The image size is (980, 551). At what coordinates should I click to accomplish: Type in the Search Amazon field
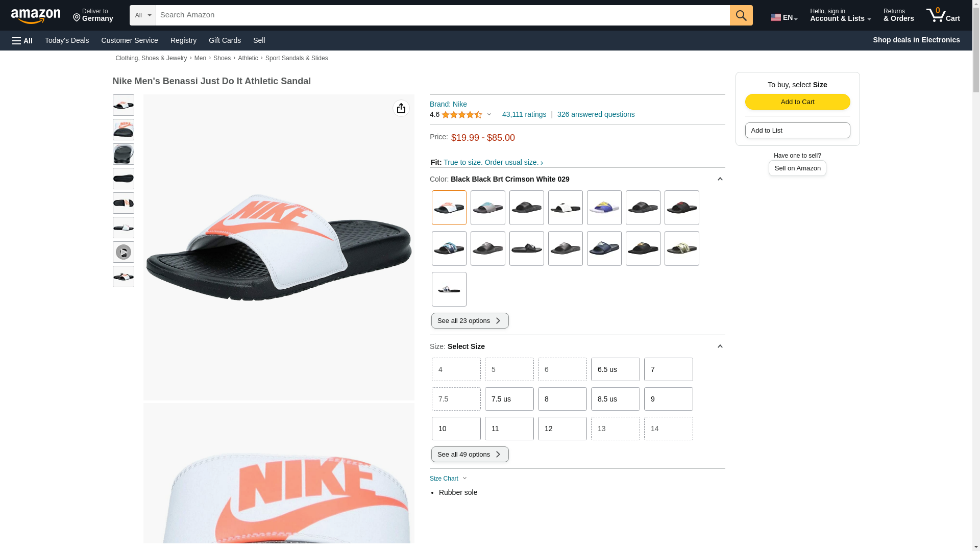click(x=442, y=15)
